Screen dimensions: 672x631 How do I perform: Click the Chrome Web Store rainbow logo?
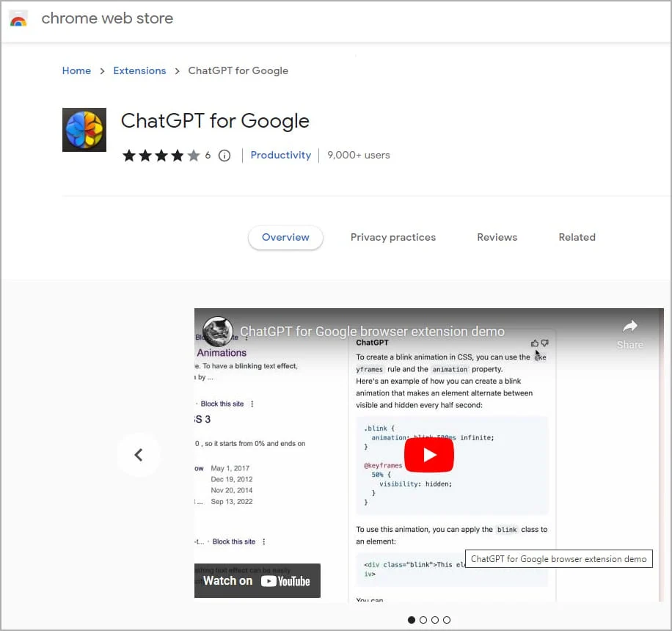(x=18, y=19)
